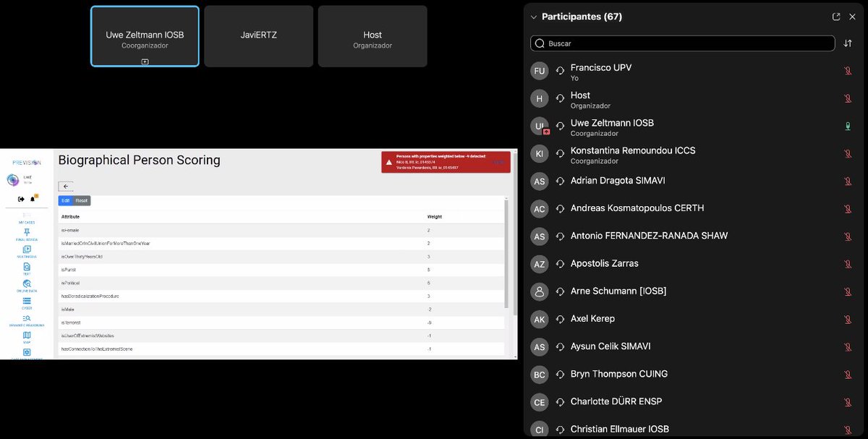Viewport: 868px width, 439px height.
Task: Open My Cases in PREVISION sidebar
Action: 27,219
